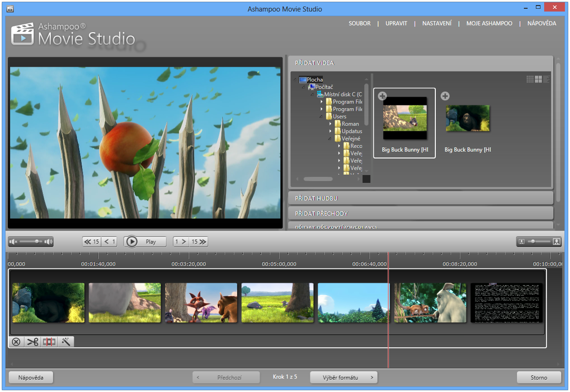Switch the video browser to small grid view

[x=530, y=79]
